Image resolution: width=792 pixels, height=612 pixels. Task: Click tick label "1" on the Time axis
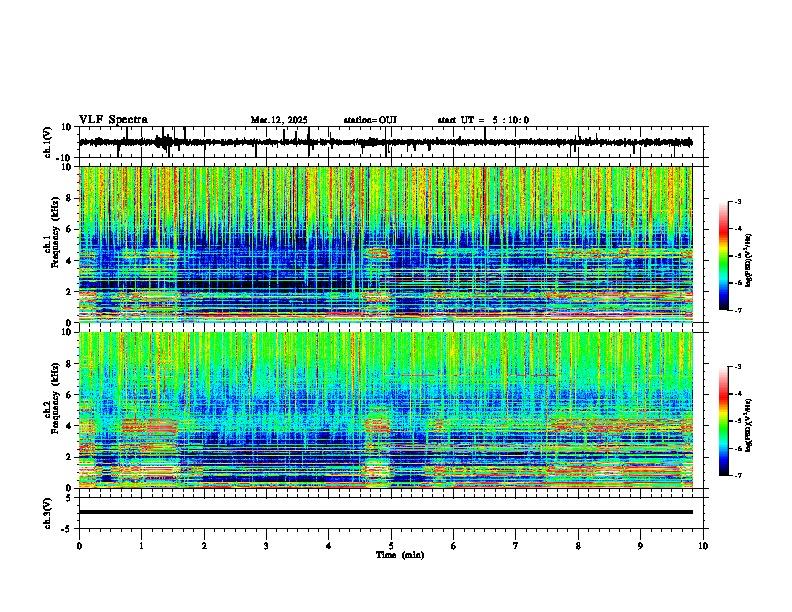(x=141, y=546)
